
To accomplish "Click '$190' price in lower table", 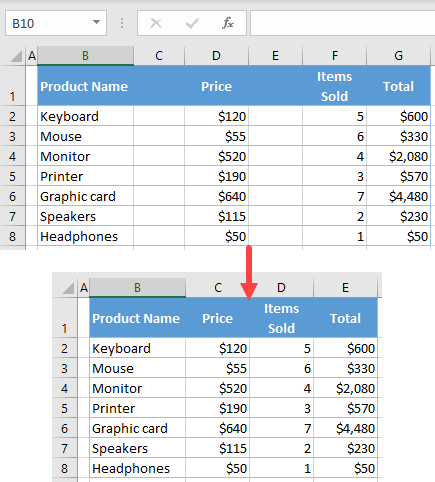I will [218, 408].
